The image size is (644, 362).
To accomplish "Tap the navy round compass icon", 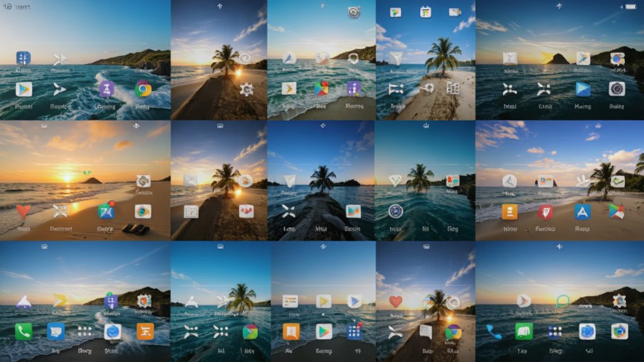I will [396, 211].
